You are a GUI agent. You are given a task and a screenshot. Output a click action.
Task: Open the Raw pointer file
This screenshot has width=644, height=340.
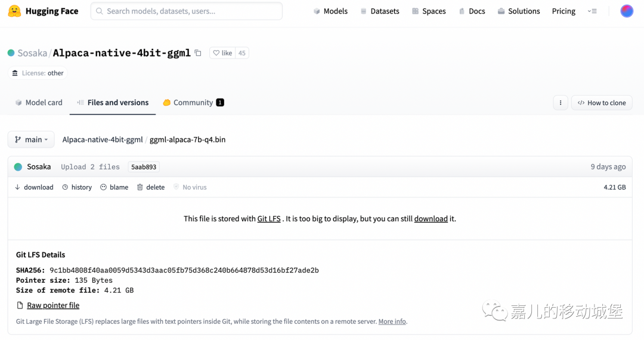(x=53, y=305)
